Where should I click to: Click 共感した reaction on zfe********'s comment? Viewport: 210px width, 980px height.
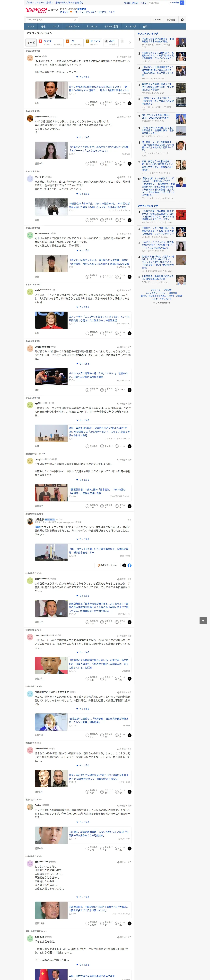click(92, 923)
